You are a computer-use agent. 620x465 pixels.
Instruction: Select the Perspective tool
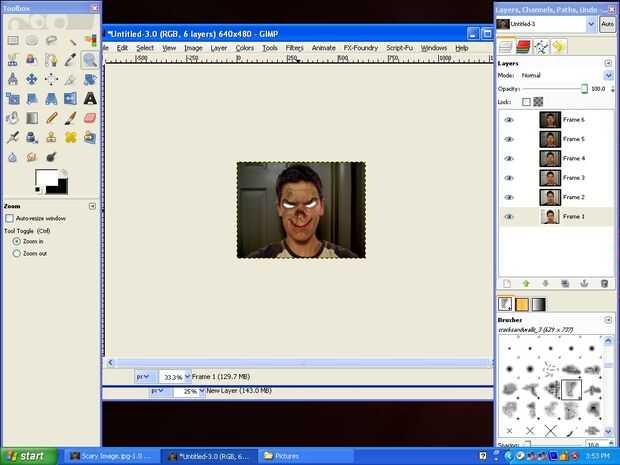(51, 98)
